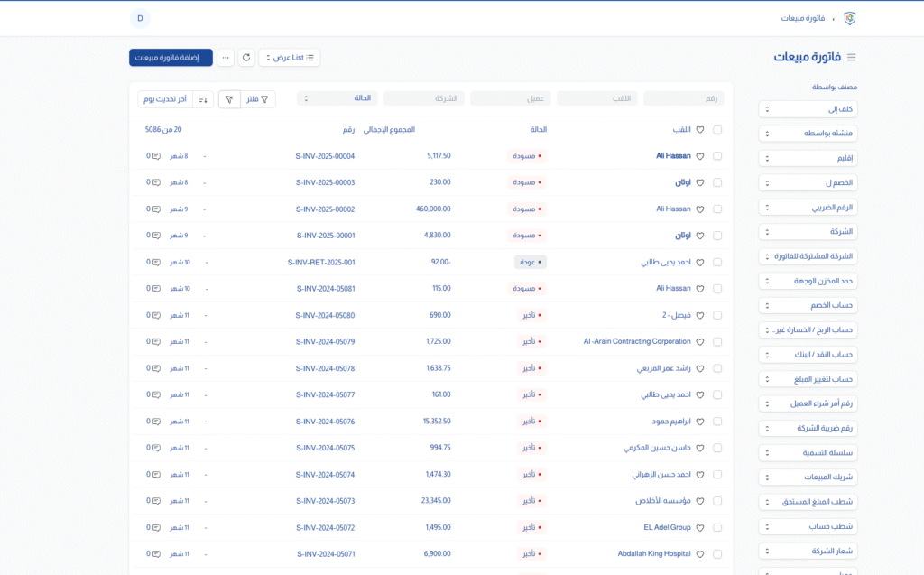Screen dimensions: 924x575
Task: Open the Al-Arain Contracting Corporation invoice
Action: [x=637, y=342]
